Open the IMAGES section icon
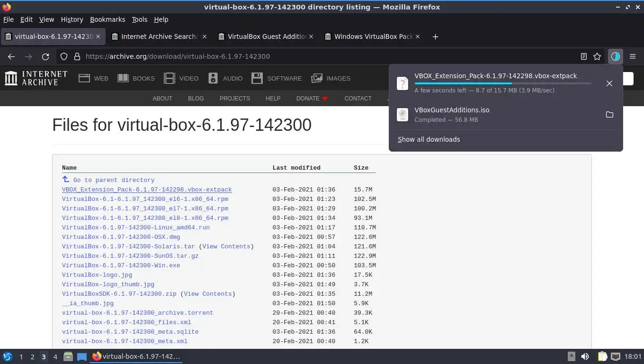Image resolution: width=644 pixels, height=364 pixels. coord(317,78)
